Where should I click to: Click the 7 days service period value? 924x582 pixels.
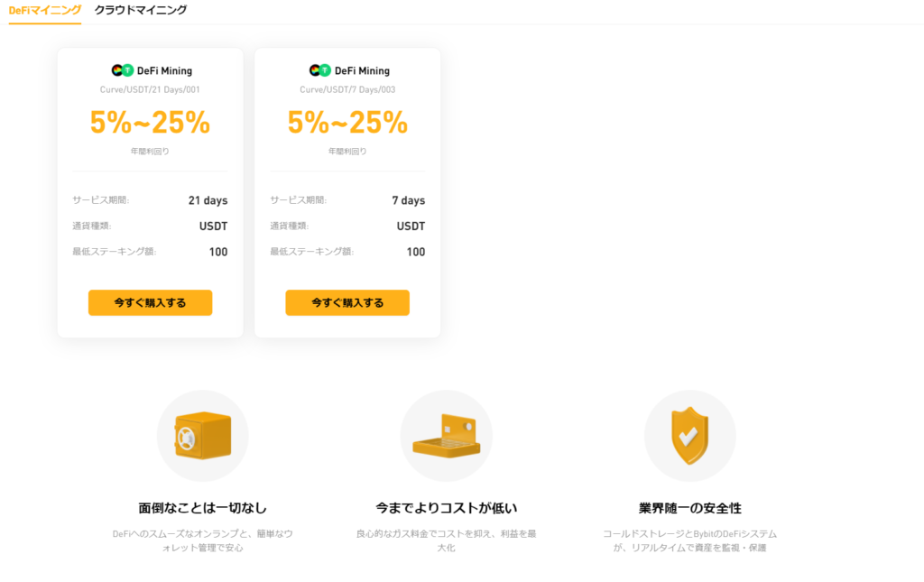coord(409,200)
